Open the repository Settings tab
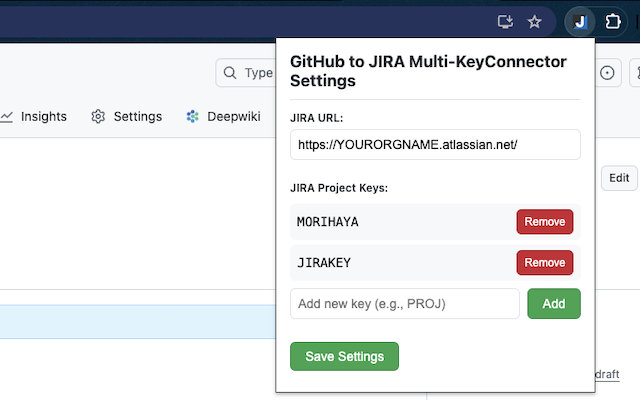 (127, 117)
